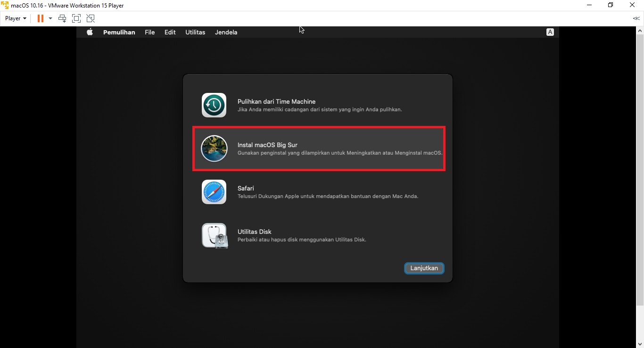Click the Disk Utility stethoscope icon
This screenshot has width=644, height=348.
point(215,236)
